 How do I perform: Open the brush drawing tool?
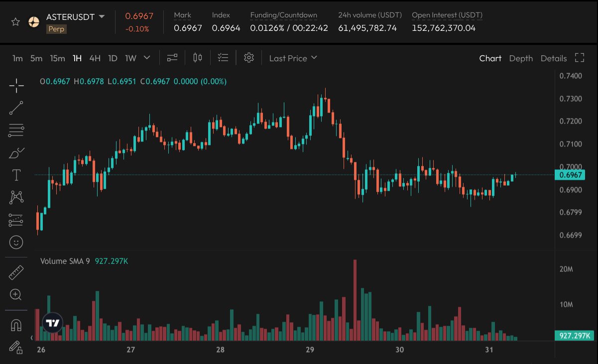tap(16, 153)
